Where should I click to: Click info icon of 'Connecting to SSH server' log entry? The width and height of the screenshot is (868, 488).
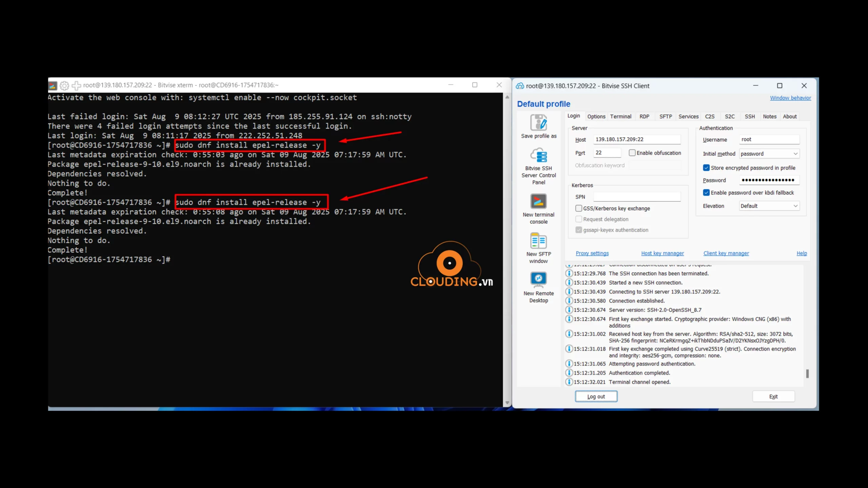[569, 291]
